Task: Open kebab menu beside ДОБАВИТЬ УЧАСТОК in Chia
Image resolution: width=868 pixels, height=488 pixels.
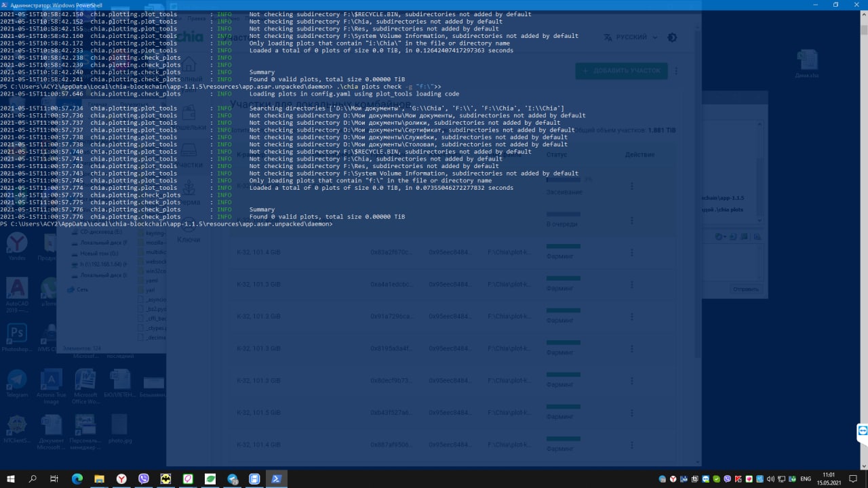Action: [676, 70]
